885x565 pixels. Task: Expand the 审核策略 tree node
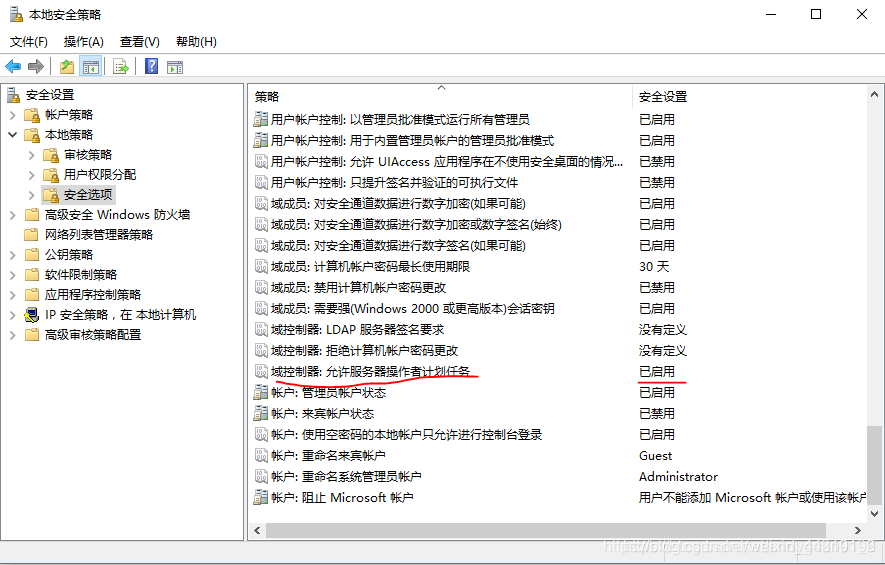[32, 155]
